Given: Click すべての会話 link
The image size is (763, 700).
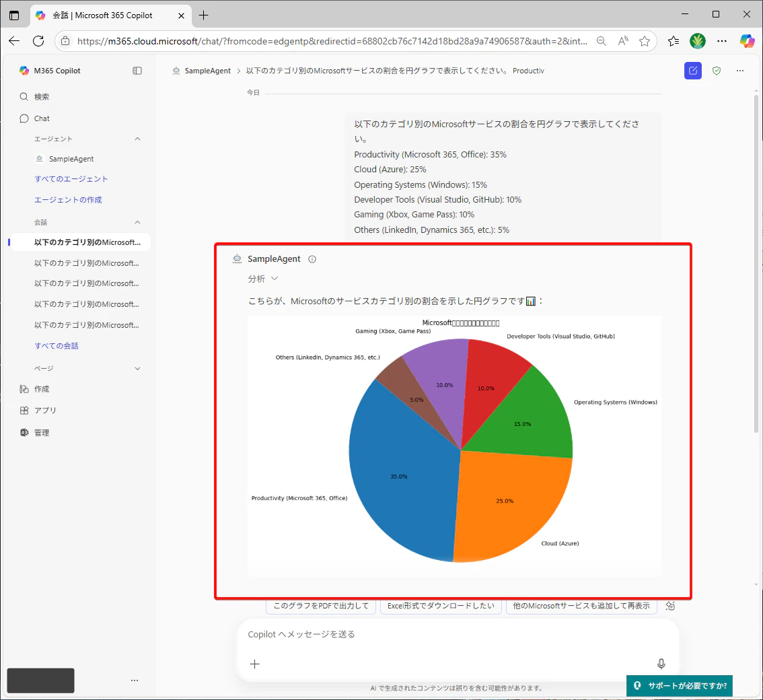Looking at the screenshot, I should (57, 346).
